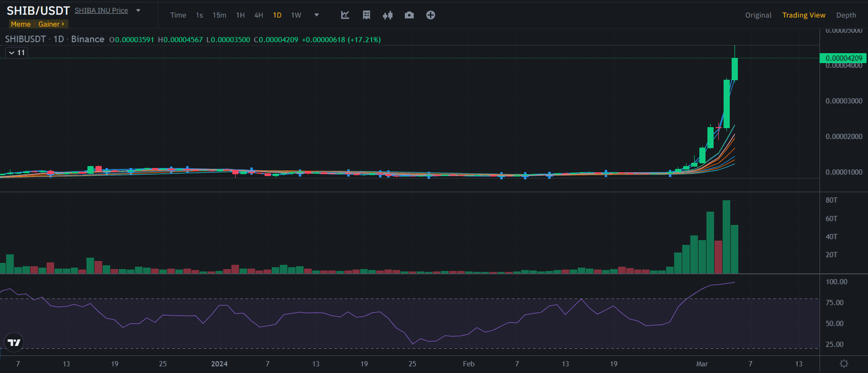This screenshot has height=373, width=868.
Task: Click the current price label 0.00004209
Action: [843, 58]
